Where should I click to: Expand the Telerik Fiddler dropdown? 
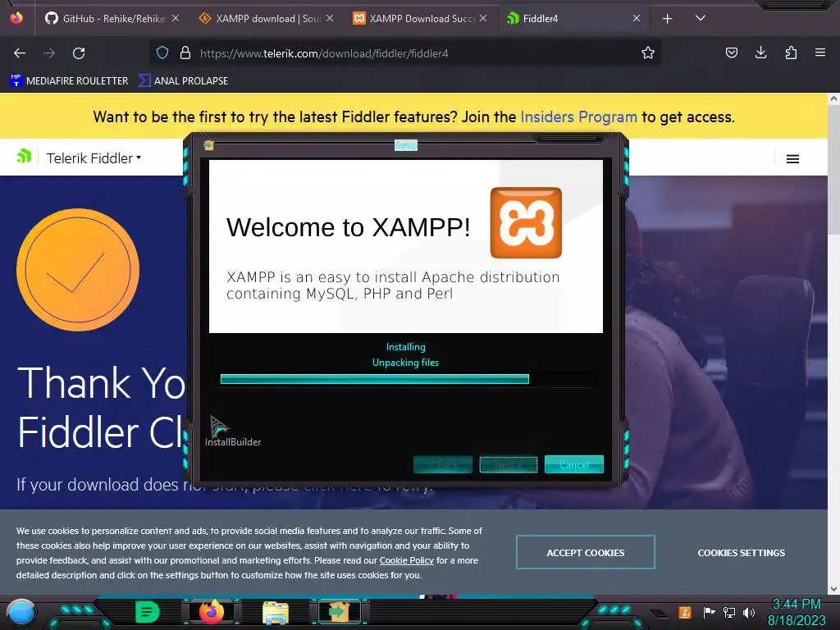tap(94, 158)
